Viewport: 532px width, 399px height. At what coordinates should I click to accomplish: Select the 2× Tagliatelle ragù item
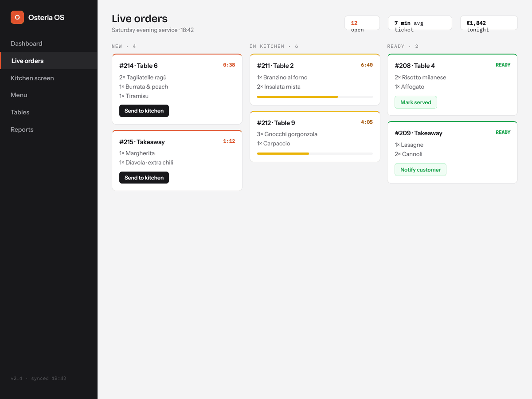[143, 78]
